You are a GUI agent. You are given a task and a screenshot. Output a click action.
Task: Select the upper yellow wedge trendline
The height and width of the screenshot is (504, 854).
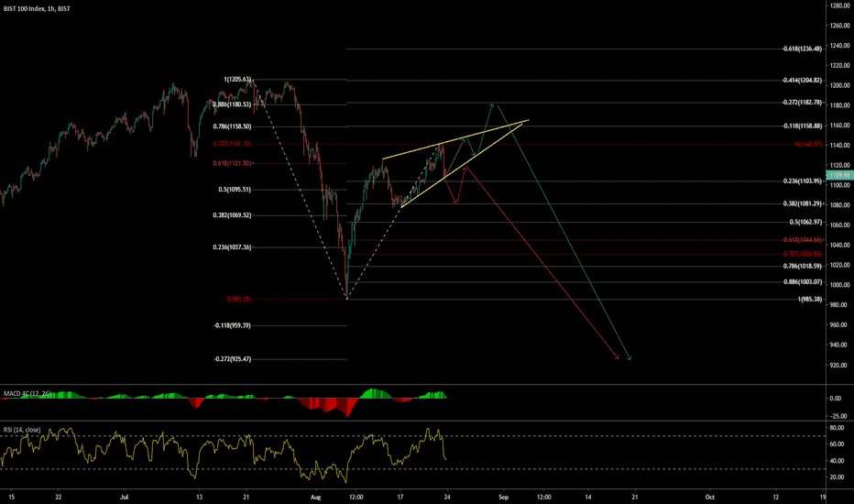(455, 139)
